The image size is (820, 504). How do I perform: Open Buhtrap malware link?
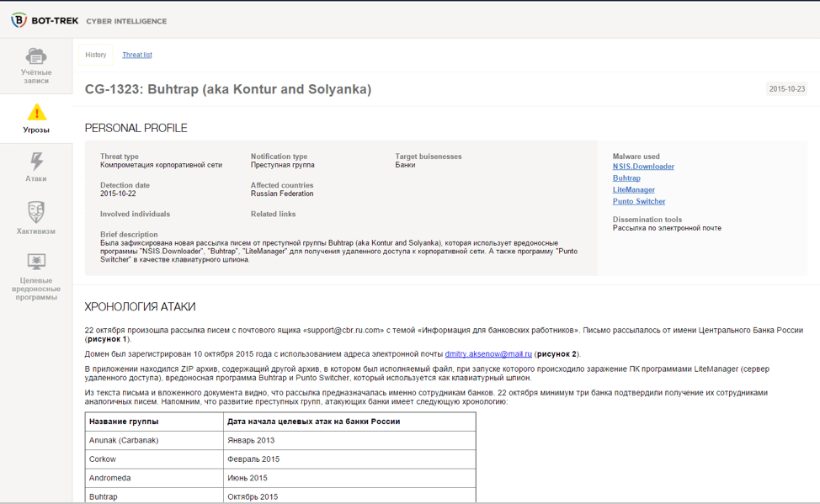(626, 178)
